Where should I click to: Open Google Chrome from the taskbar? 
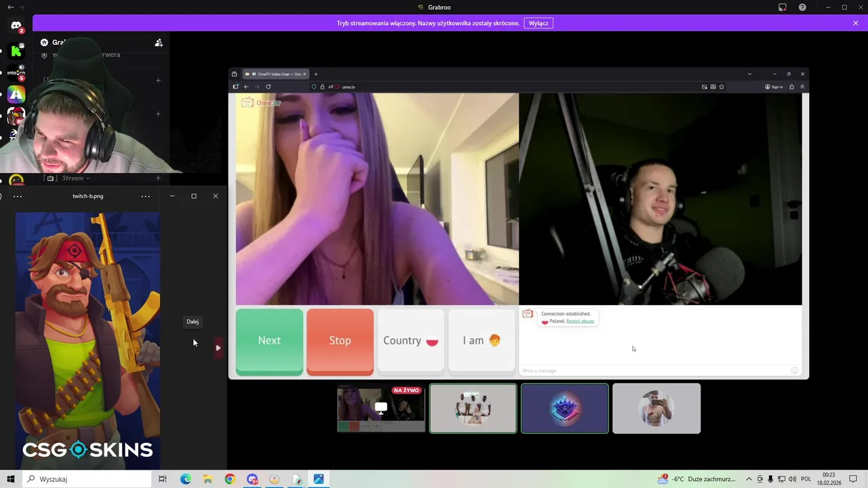[230, 479]
